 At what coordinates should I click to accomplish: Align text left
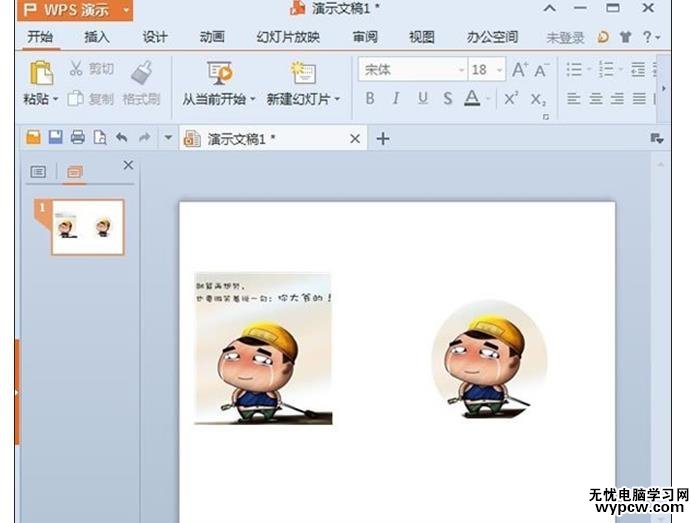(x=574, y=98)
